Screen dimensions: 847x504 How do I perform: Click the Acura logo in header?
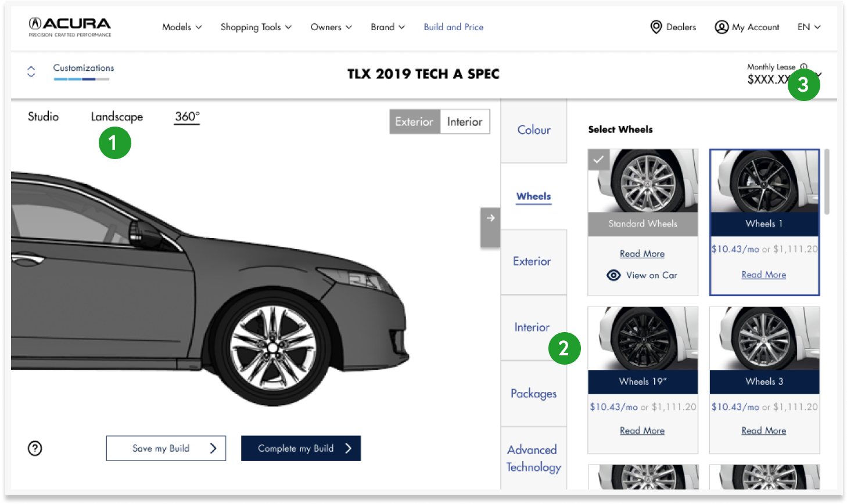pos(70,27)
